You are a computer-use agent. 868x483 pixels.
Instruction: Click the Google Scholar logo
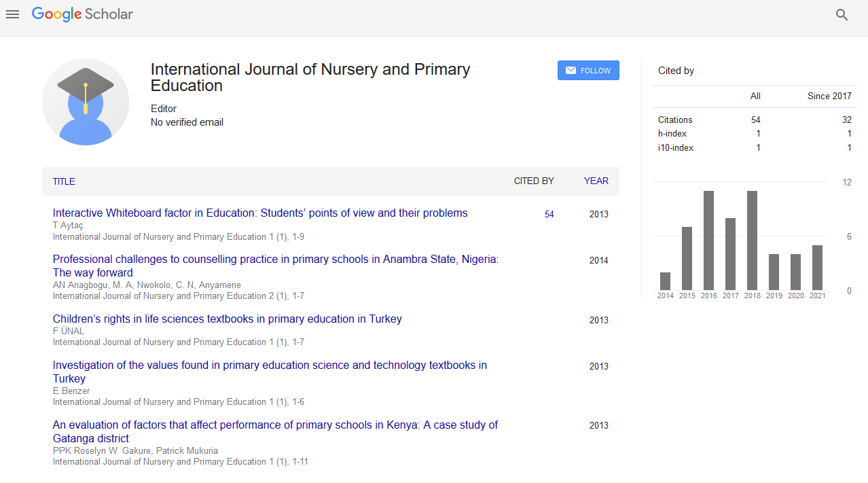(x=82, y=14)
